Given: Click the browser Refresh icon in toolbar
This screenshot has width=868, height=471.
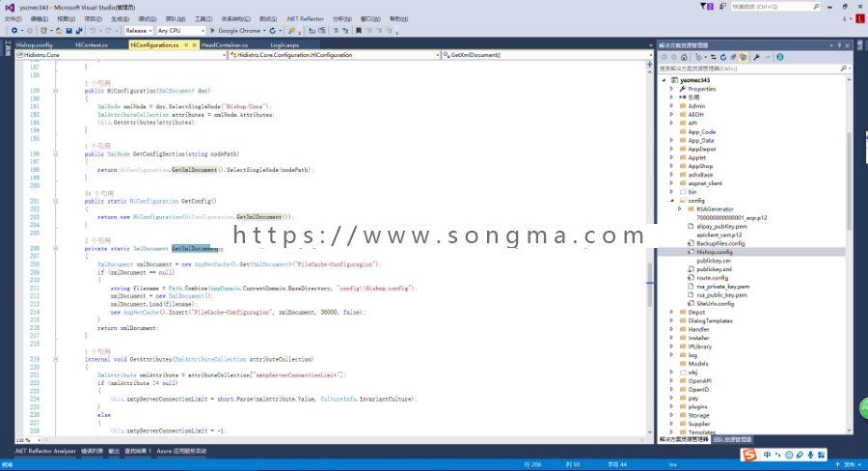Looking at the screenshot, I should coord(272,31).
